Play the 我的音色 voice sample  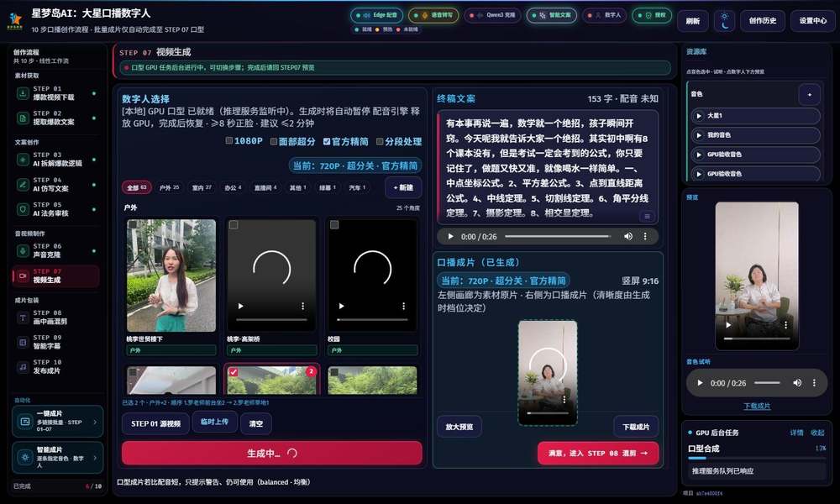point(699,135)
